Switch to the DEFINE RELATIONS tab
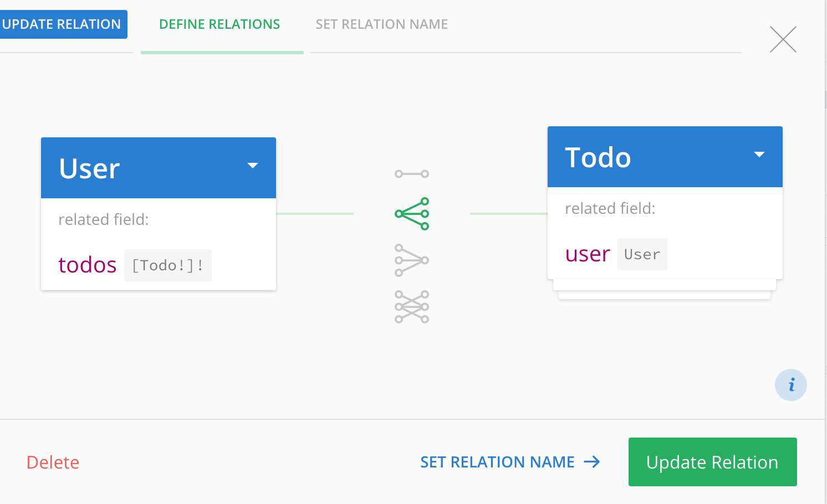Screen dimensions: 827x504 click(x=219, y=24)
